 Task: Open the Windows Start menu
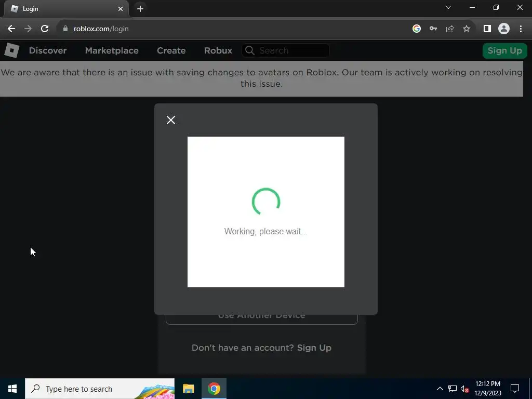pos(12,389)
